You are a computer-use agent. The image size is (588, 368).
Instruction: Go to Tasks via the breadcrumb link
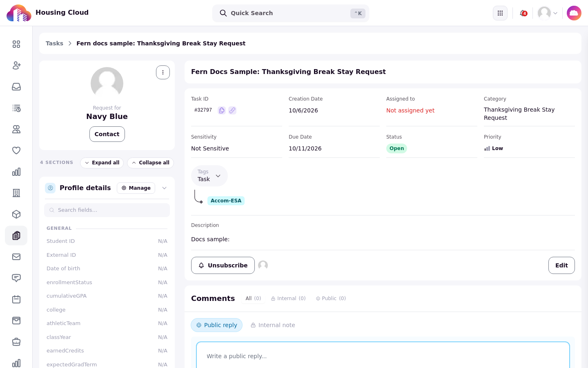pyautogui.click(x=54, y=43)
